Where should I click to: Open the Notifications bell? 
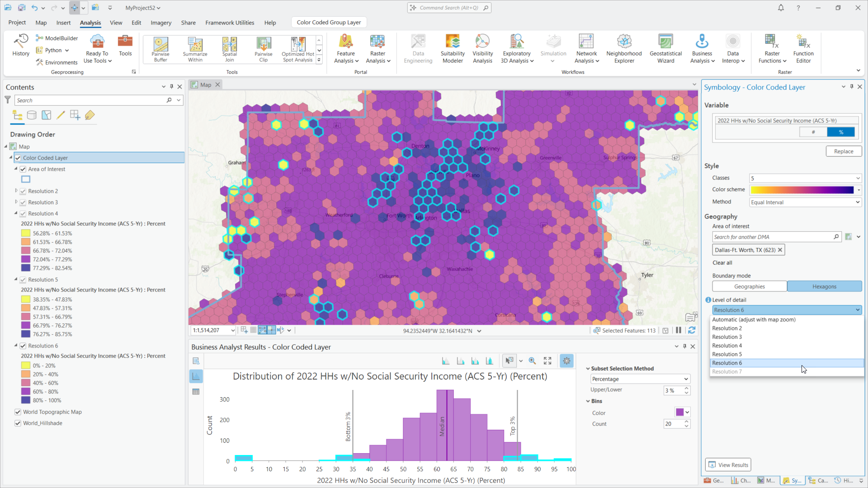pyautogui.click(x=781, y=8)
